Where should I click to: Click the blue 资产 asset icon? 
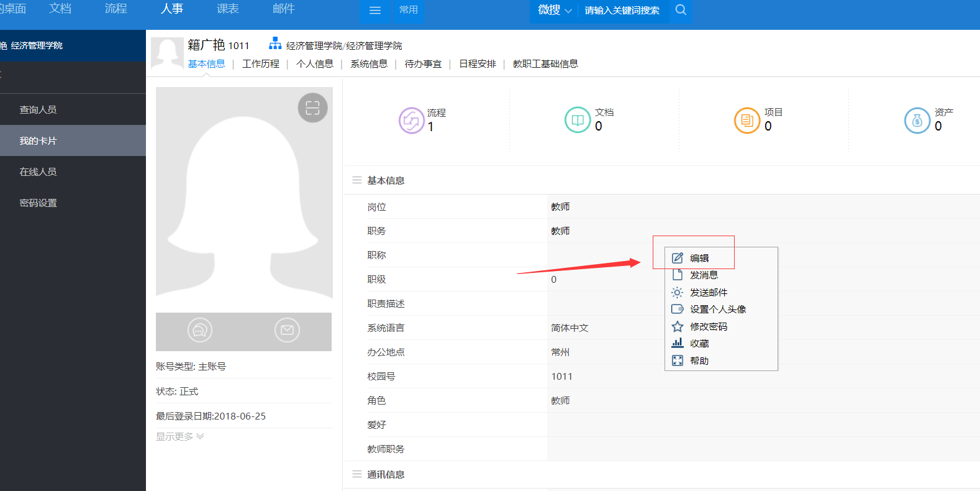(x=917, y=120)
